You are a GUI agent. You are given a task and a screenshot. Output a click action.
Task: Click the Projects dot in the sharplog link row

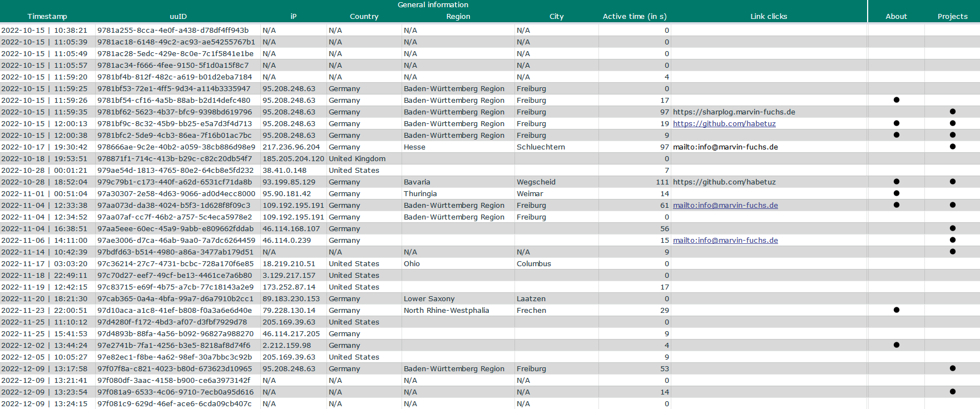952,112
